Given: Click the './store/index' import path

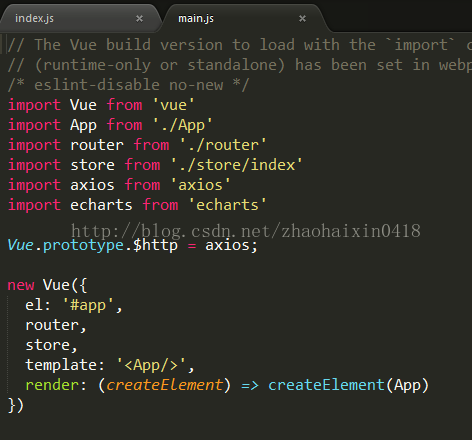Looking at the screenshot, I should click(236, 165).
